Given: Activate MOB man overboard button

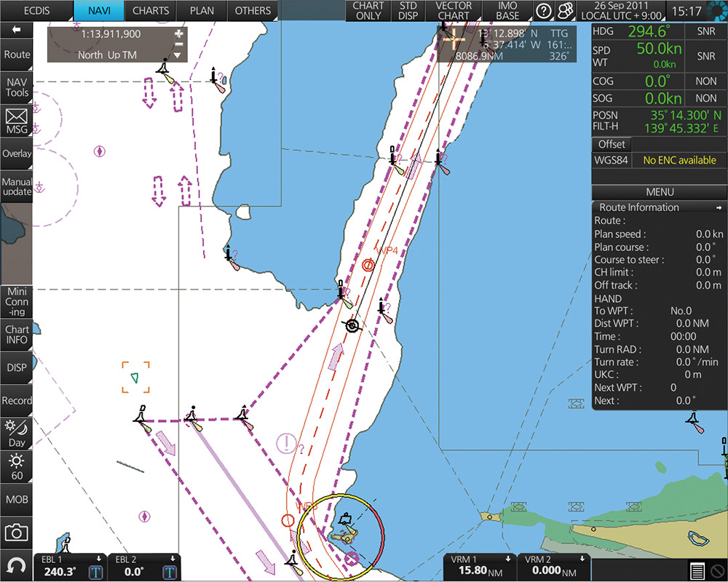Looking at the screenshot, I should 16,500.
